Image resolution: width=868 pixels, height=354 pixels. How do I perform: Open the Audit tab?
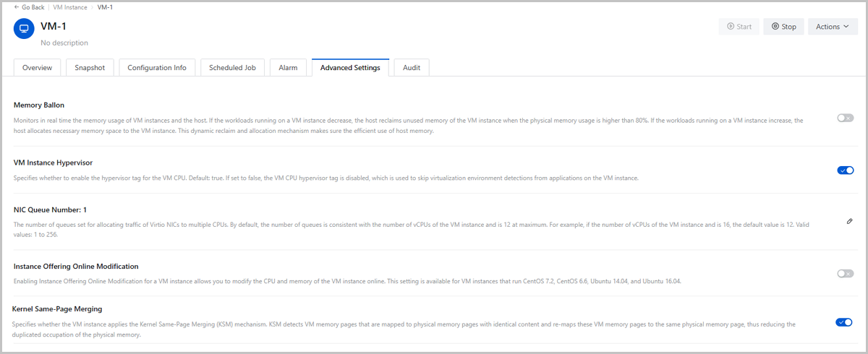point(412,68)
